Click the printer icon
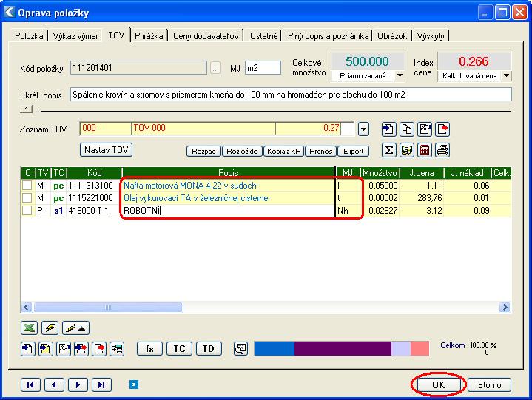The image size is (532, 400). (x=442, y=150)
